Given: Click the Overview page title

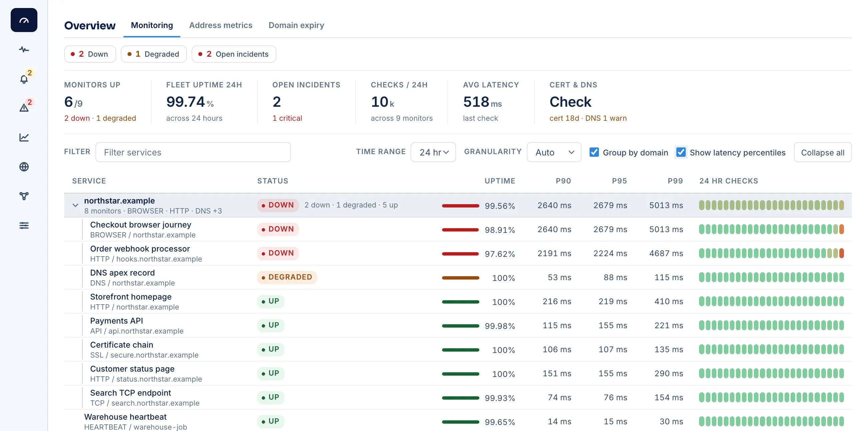Looking at the screenshot, I should [89, 26].
